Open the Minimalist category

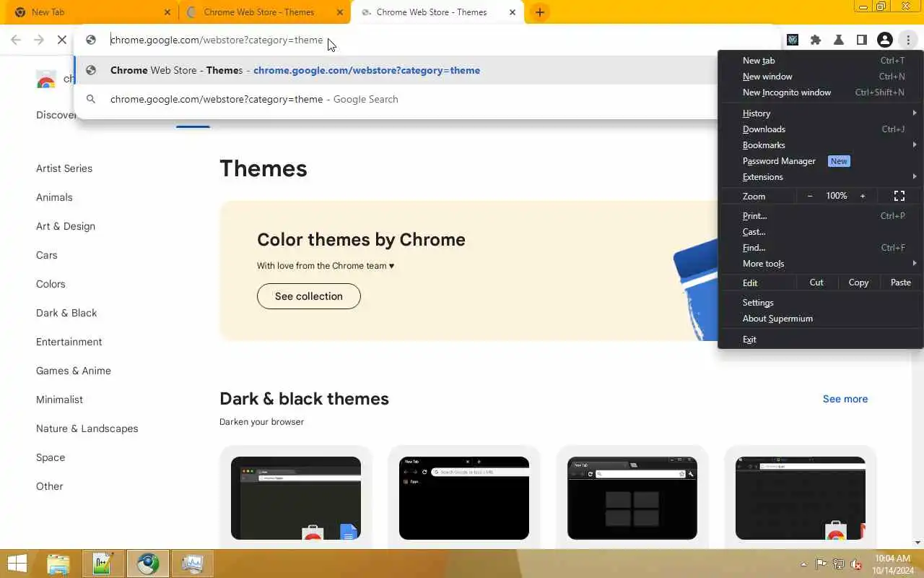pos(59,400)
